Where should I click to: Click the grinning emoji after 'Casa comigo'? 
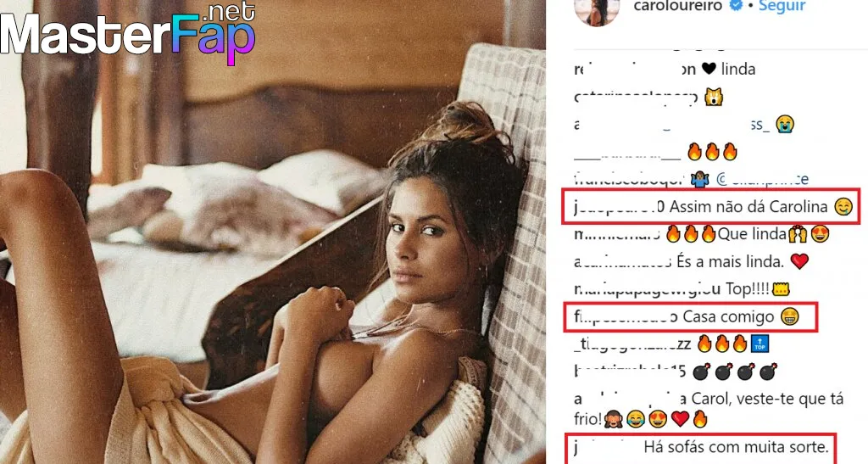pyautogui.click(x=789, y=316)
